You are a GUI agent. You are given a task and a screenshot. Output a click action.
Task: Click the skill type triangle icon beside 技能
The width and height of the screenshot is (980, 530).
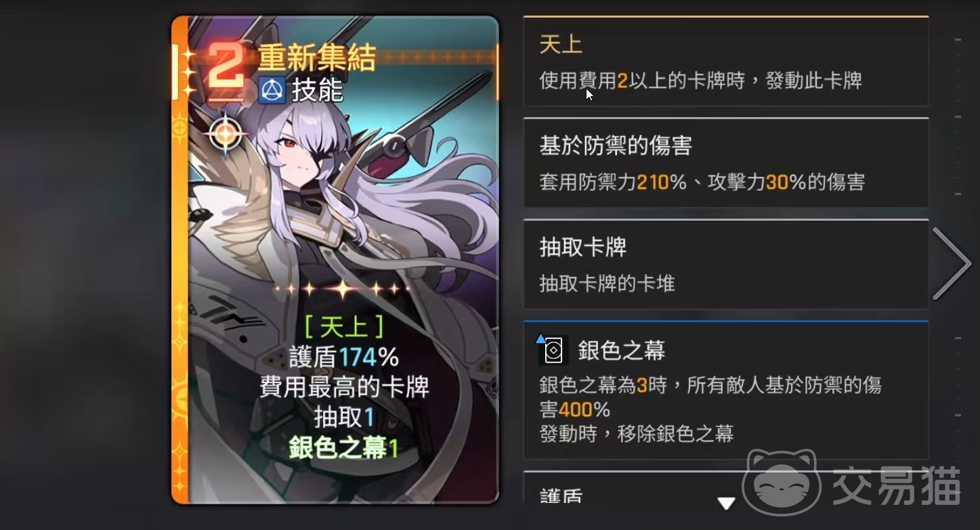(x=272, y=89)
